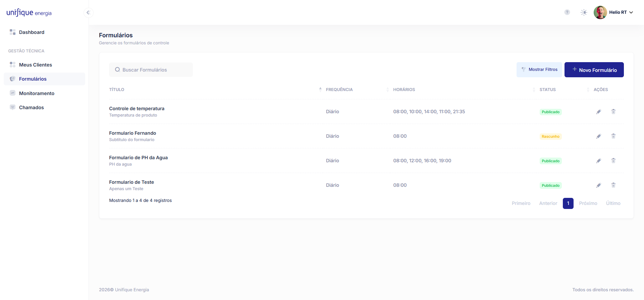Click the Buscar Formulários search field

(151, 70)
